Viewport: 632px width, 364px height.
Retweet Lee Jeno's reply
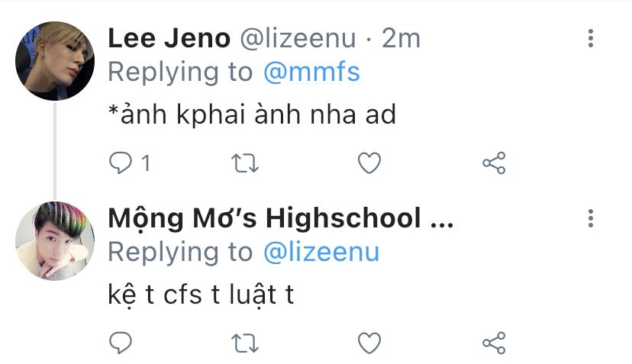pyautogui.click(x=245, y=163)
